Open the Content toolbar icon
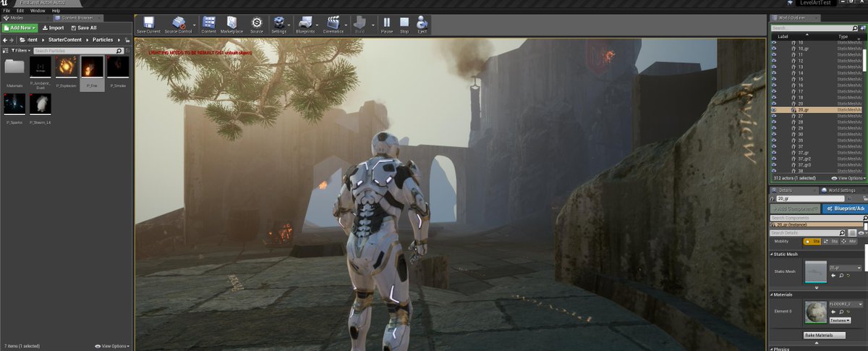This screenshot has width=868, height=351. [x=208, y=25]
